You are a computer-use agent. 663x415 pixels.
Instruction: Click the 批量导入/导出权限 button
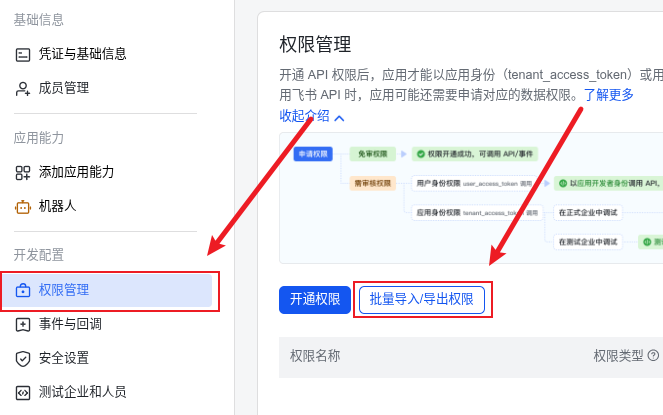coord(421,299)
